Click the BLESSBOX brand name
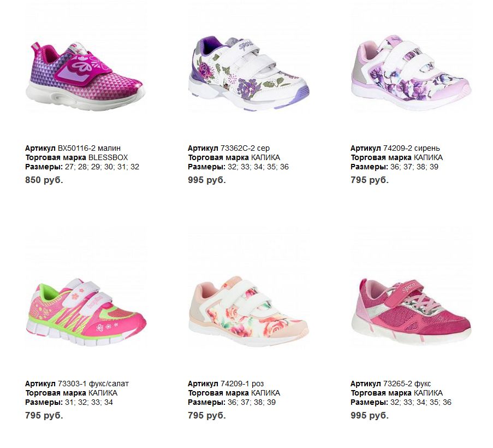Image resolution: width=493 pixels, height=448 pixels. pyautogui.click(x=108, y=157)
